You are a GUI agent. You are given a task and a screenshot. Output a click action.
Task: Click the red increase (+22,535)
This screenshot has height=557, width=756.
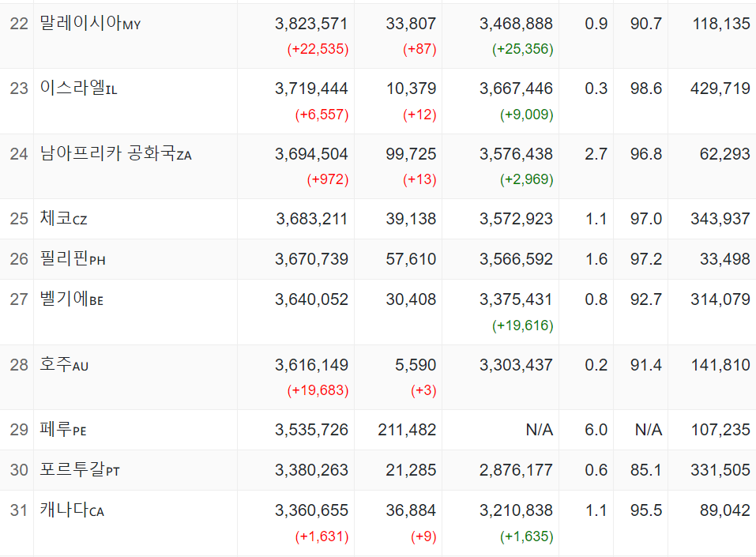[318, 49]
